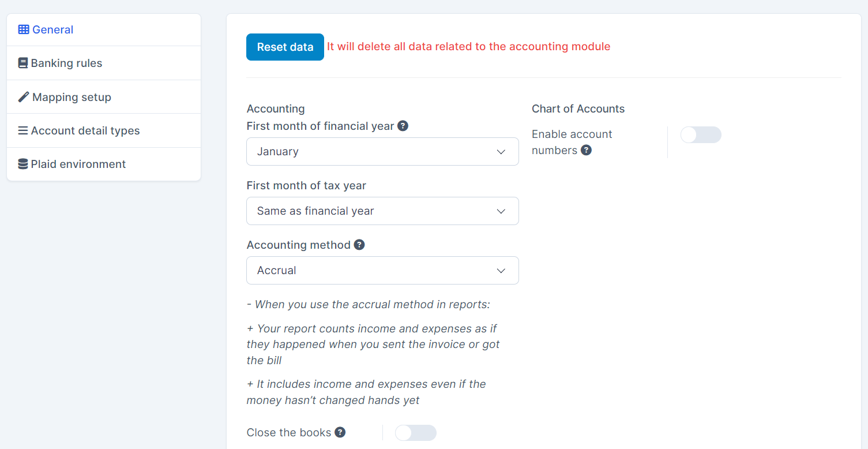
Task: Click help icon beside Enable account numbers
Action: [586, 151]
